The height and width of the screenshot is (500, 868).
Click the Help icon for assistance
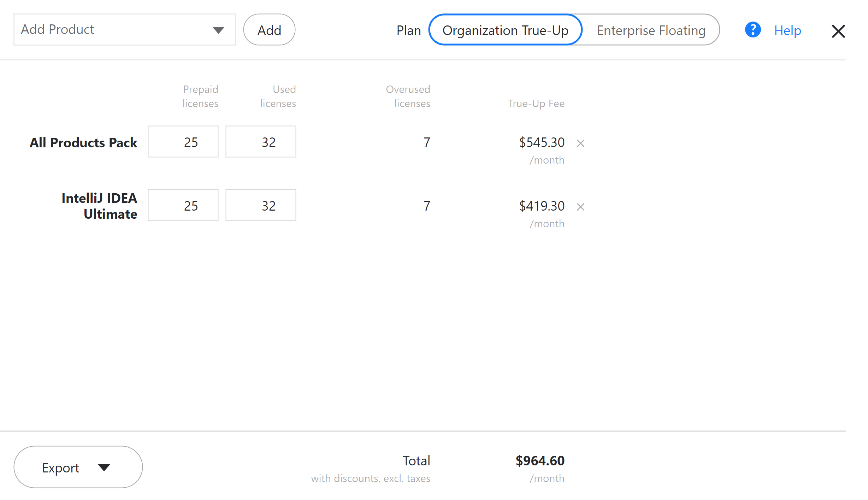(x=754, y=30)
